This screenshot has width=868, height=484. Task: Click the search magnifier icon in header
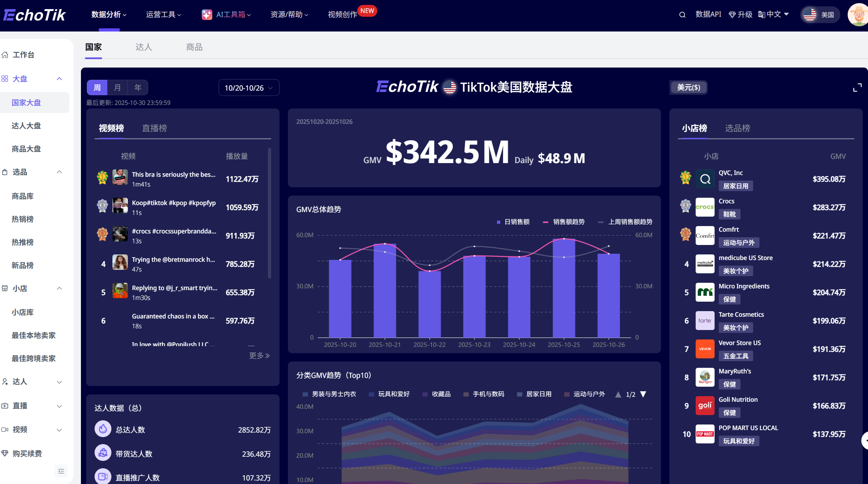pyautogui.click(x=682, y=15)
